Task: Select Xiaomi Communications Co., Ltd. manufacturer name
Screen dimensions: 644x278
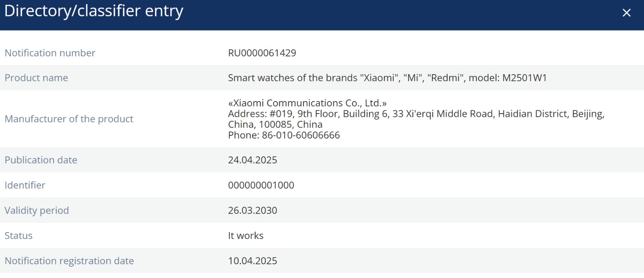Action: (x=307, y=103)
